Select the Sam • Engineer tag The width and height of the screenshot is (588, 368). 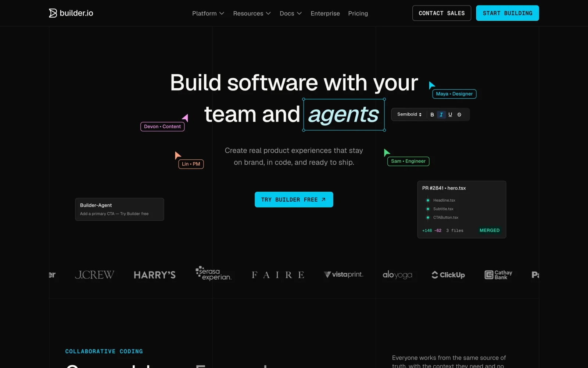[408, 161]
